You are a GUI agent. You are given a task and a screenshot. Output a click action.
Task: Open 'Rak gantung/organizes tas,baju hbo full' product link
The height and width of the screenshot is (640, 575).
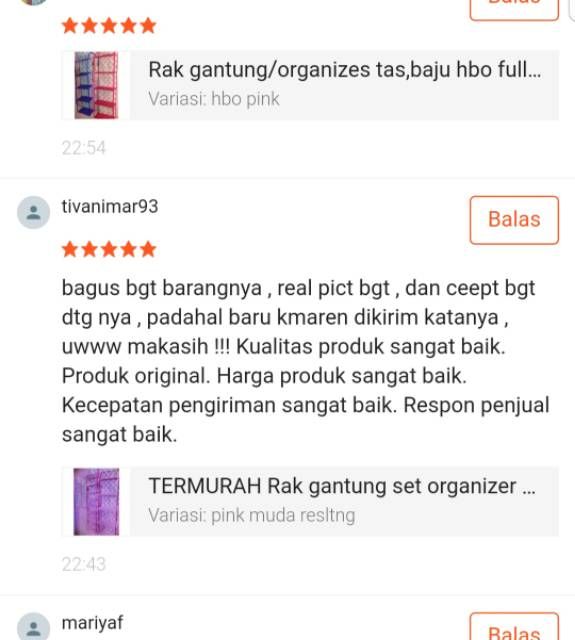tap(345, 69)
